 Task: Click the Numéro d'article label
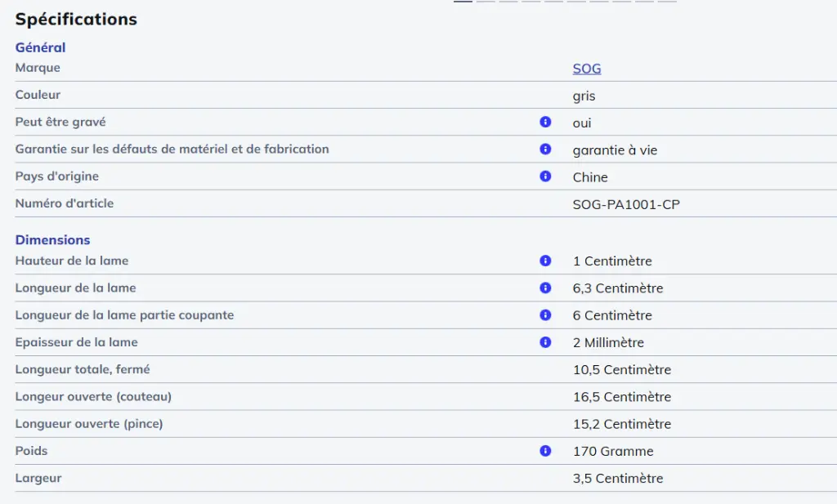pyautogui.click(x=65, y=203)
